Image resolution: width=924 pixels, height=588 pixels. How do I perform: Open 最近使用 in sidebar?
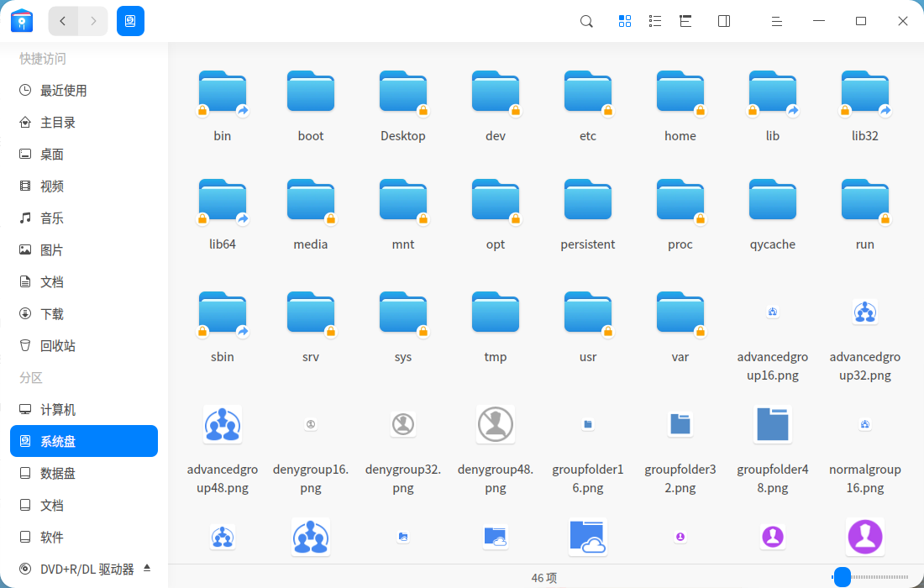(84, 90)
